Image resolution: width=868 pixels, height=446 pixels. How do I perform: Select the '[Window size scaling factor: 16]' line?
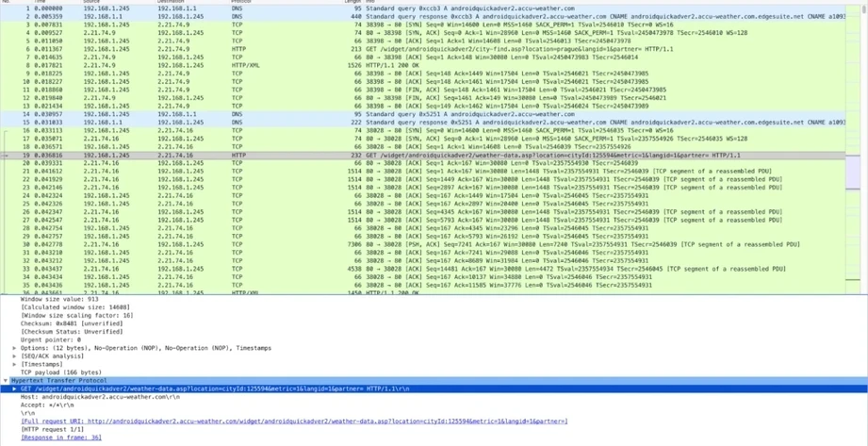click(76, 315)
